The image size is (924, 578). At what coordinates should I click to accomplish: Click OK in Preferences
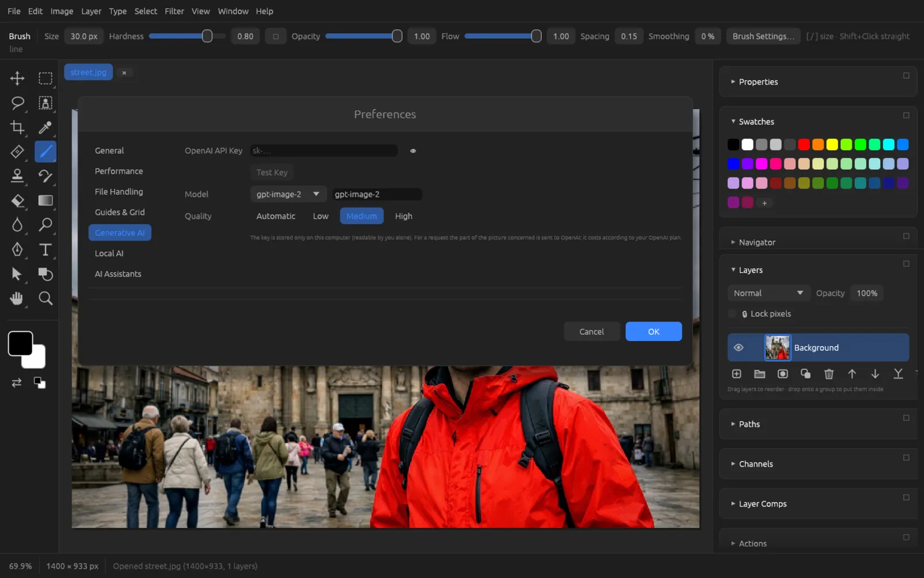(x=653, y=332)
